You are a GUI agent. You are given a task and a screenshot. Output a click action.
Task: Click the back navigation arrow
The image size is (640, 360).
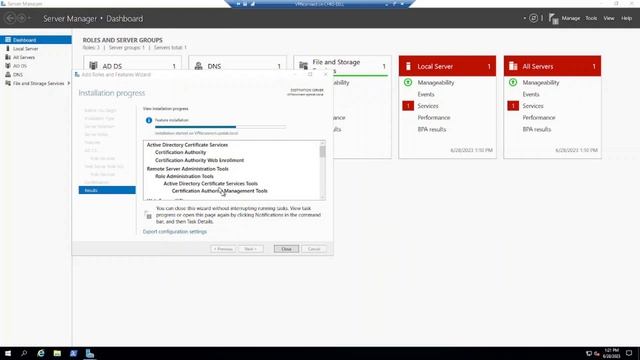pyautogui.click(x=10, y=18)
